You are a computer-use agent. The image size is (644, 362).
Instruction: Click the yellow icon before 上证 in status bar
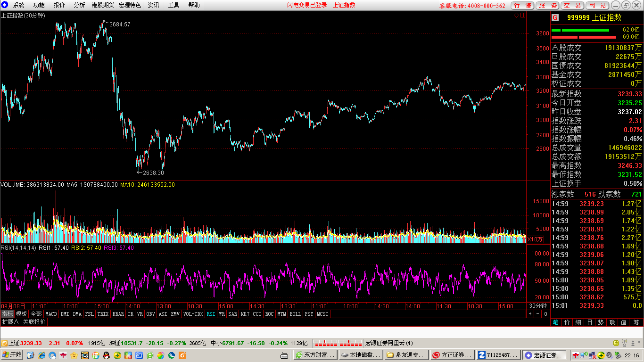[x=4, y=343]
